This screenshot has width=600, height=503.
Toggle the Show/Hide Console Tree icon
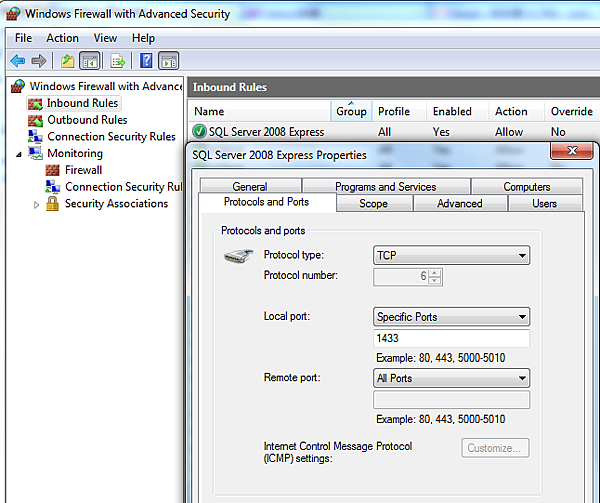pos(90,60)
